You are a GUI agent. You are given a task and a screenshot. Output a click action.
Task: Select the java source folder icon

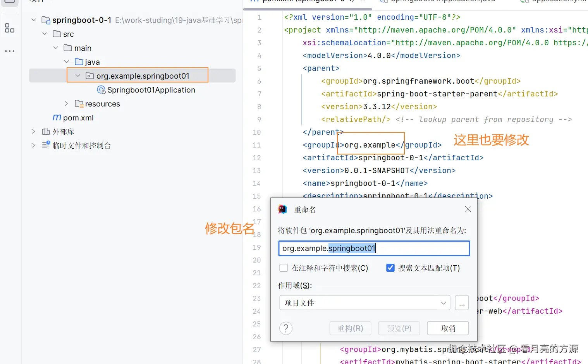pos(79,62)
